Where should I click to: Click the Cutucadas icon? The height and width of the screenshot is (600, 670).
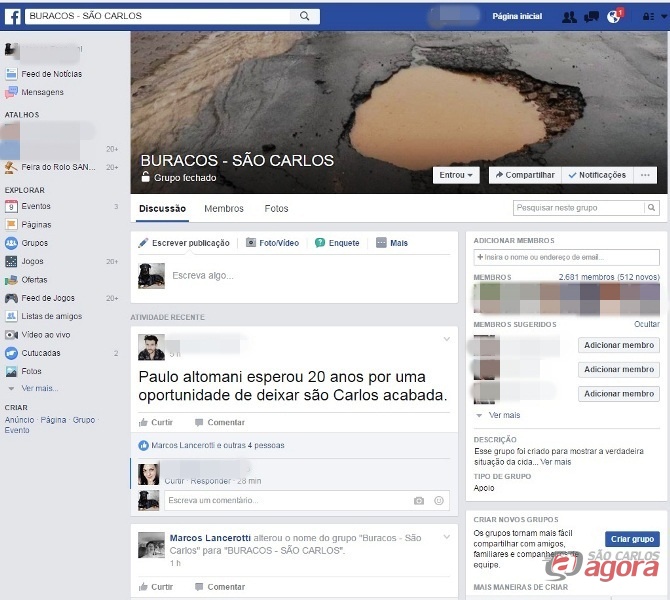[x=11, y=353]
